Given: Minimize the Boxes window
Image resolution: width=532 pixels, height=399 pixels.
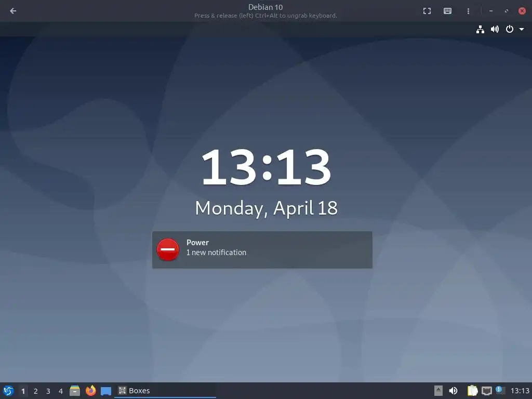Looking at the screenshot, I should pos(490,11).
